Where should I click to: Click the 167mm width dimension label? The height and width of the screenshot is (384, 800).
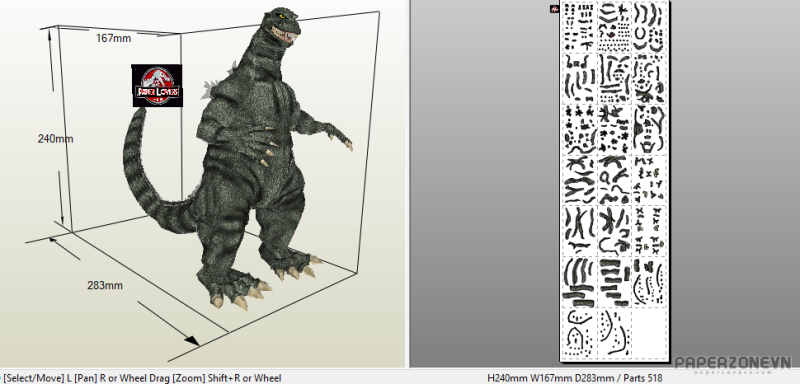tap(113, 38)
